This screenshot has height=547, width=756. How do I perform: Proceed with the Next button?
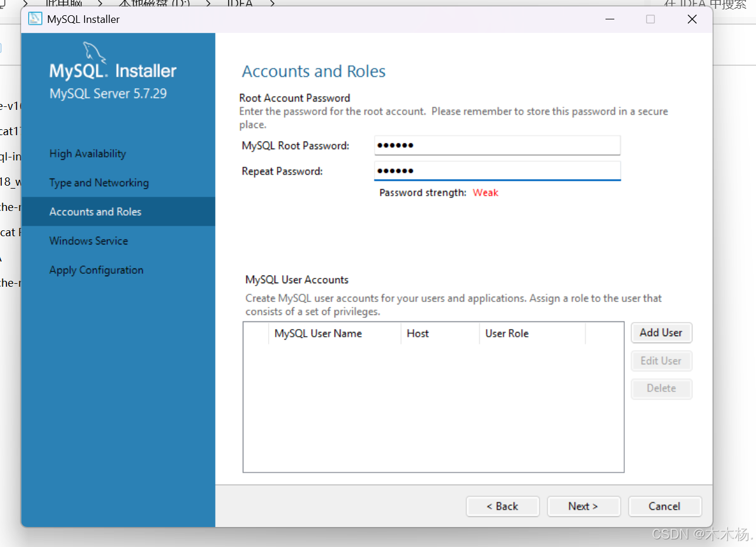pyautogui.click(x=584, y=506)
